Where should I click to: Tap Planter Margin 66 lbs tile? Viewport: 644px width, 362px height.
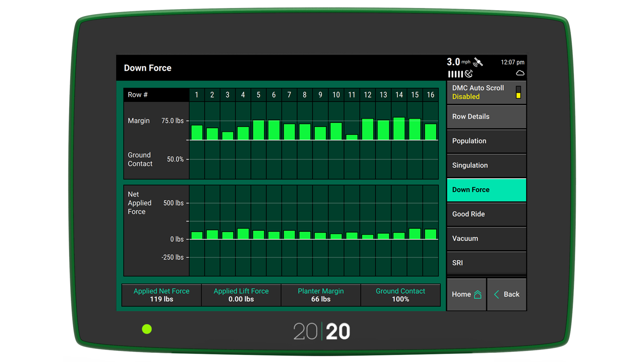[x=321, y=295]
